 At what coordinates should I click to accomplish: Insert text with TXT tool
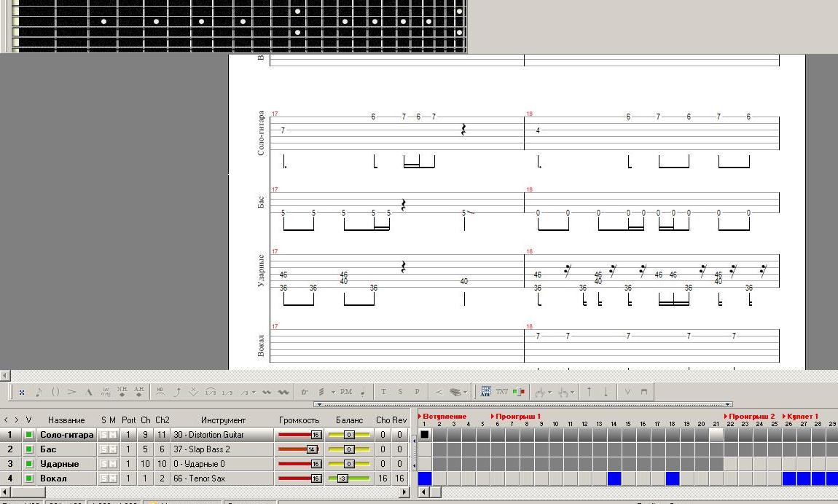pos(501,392)
